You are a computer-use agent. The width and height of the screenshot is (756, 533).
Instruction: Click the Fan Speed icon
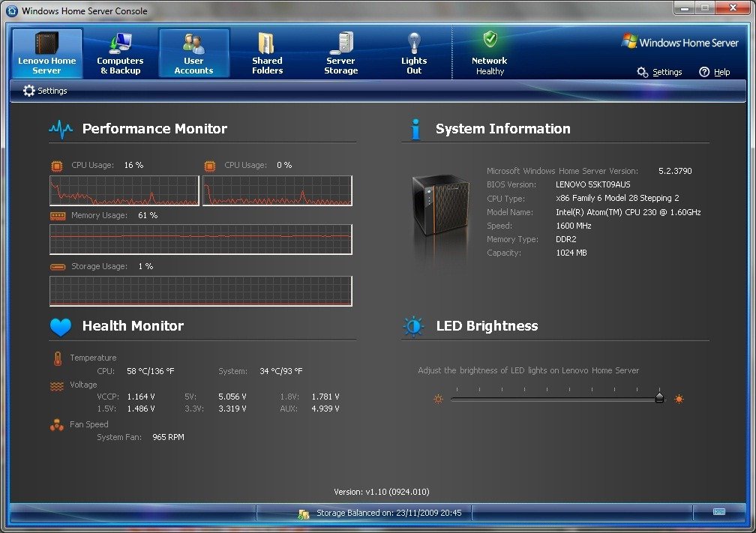pyautogui.click(x=57, y=425)
